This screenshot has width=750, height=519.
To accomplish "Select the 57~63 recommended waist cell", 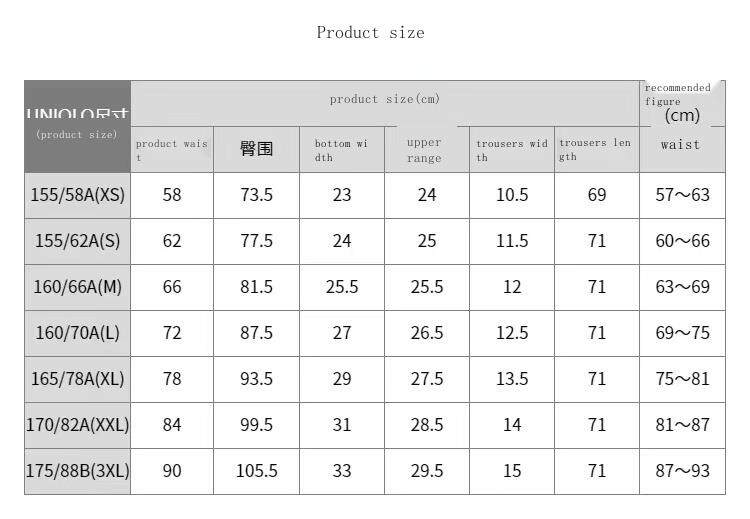I will [x=682, y=195].
